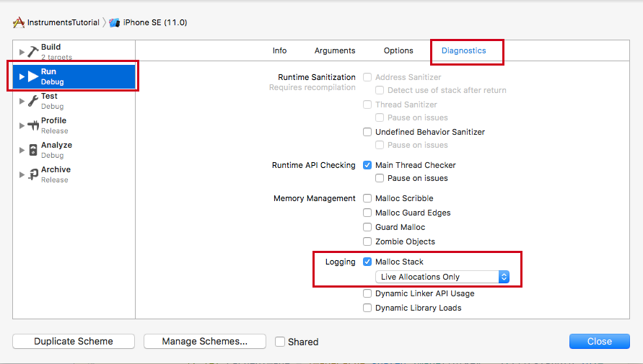Select the Test wrench icon
The width and height of the screenshot is (643, 364).
coord(32,101)
